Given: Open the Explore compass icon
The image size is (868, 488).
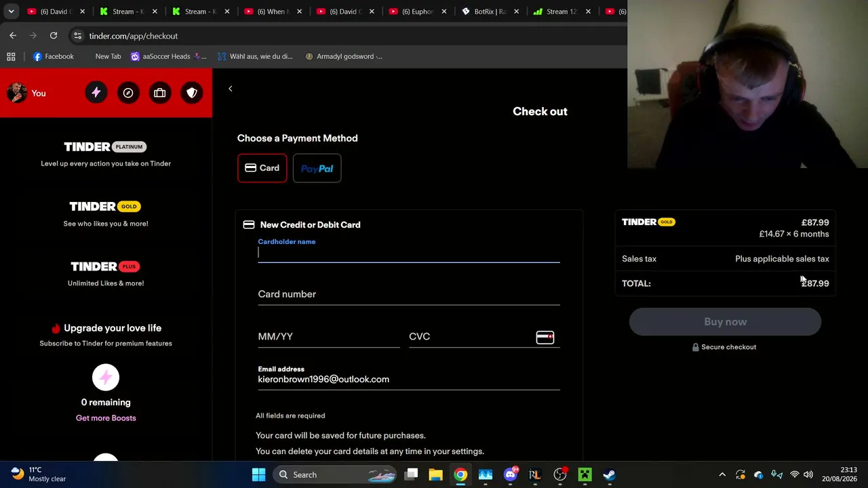Looking at the screenshot, I should [128, 93].
